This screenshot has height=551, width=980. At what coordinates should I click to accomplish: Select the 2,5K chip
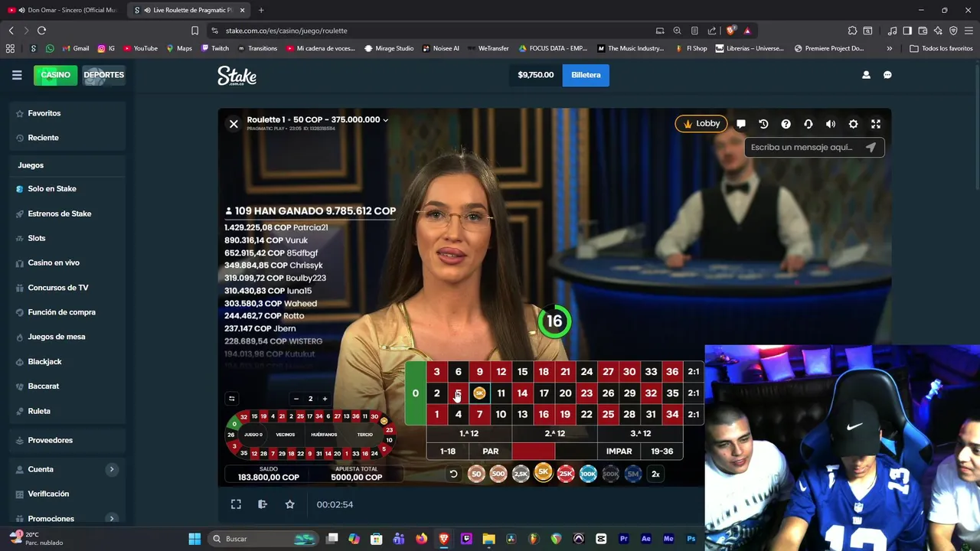521,474
